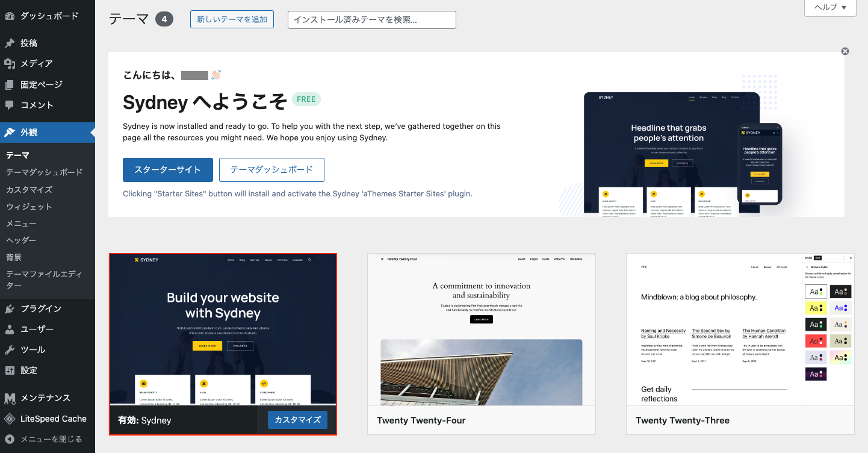Image resolution: width=868 pixels, height=453 pixels.
Task: Open the カスタマイズ submenu item
Action: pyautogui.click(x=29, y=189)
